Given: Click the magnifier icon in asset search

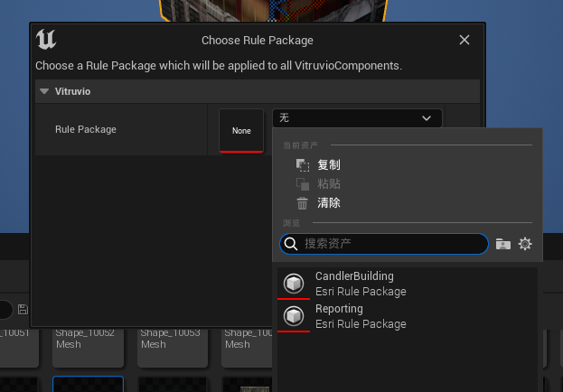Looking at the screenshot, I should pos(290,244).
